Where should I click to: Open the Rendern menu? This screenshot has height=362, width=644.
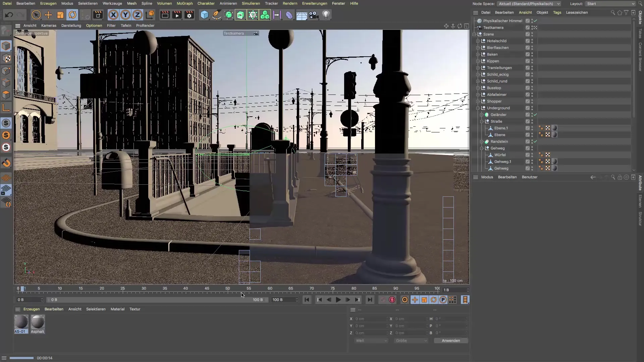click(290, 3)
